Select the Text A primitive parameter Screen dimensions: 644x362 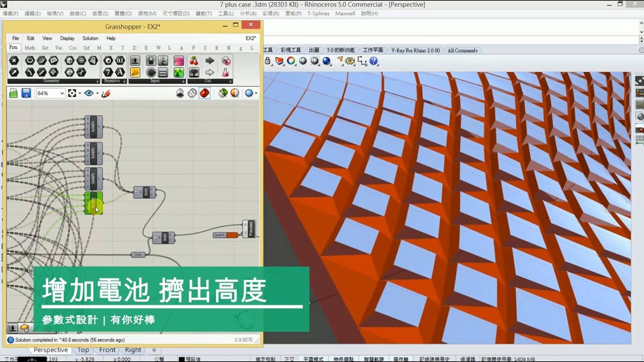pos(120,72)
